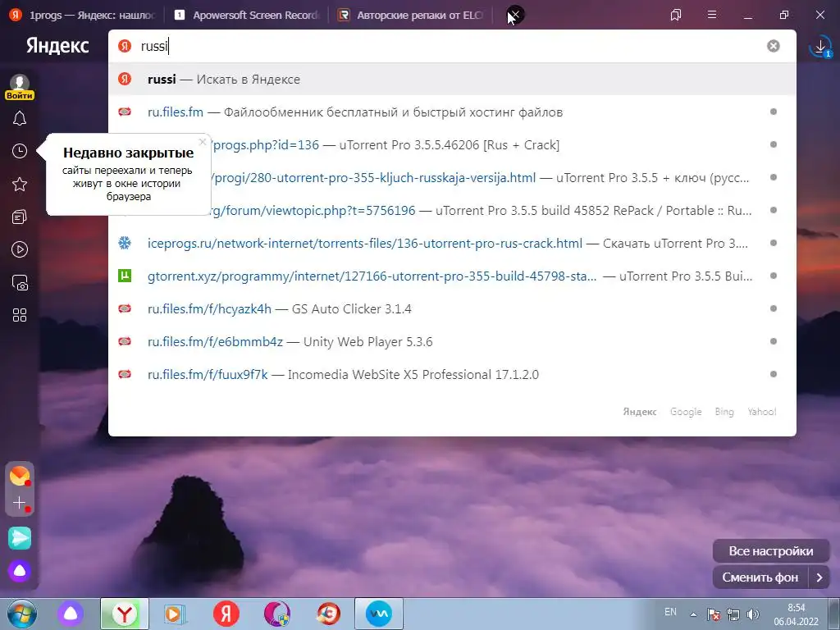Switch search engine to Google
840x630 pixels.
(x=686, y=412)
